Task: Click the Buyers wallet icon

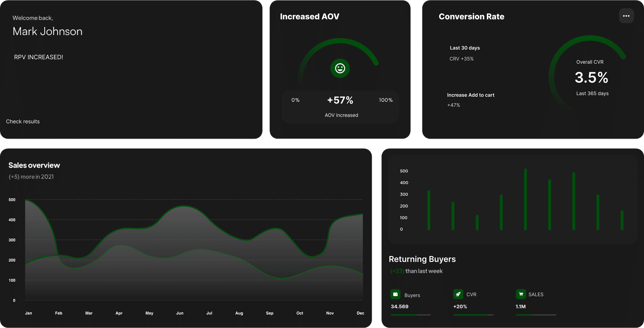Action: pyautogui.click(x=395, y=294)
